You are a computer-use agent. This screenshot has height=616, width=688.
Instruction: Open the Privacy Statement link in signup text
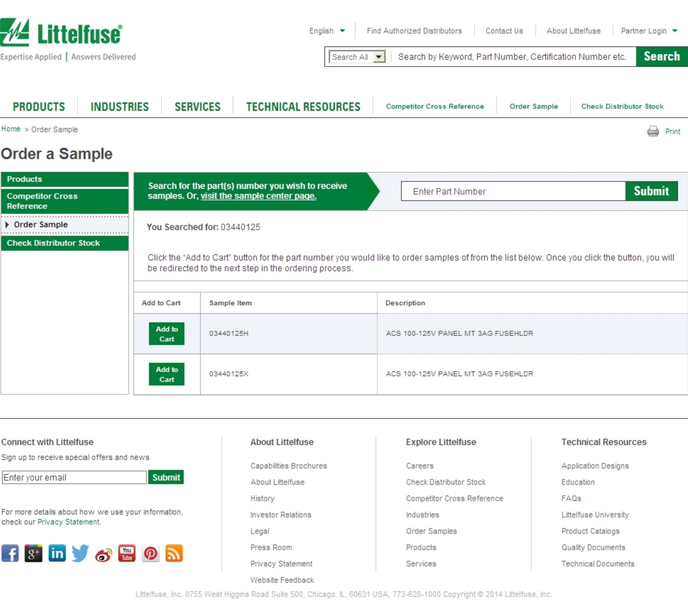pyautogui.click(x=68, y=522)
